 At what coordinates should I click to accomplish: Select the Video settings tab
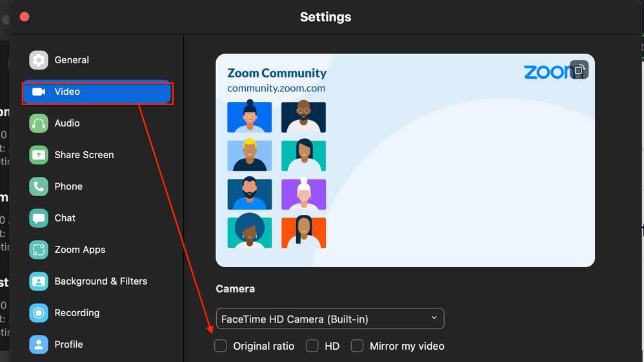pos(97,92)
